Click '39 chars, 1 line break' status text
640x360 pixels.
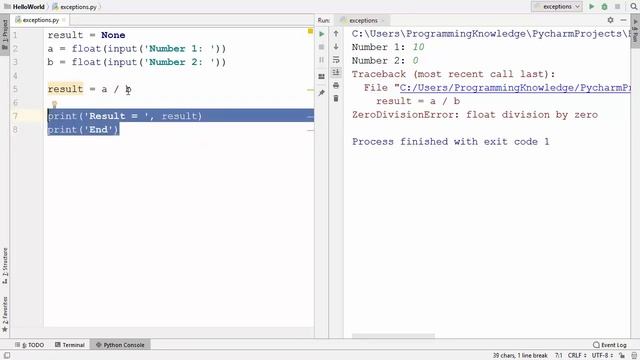520,356
